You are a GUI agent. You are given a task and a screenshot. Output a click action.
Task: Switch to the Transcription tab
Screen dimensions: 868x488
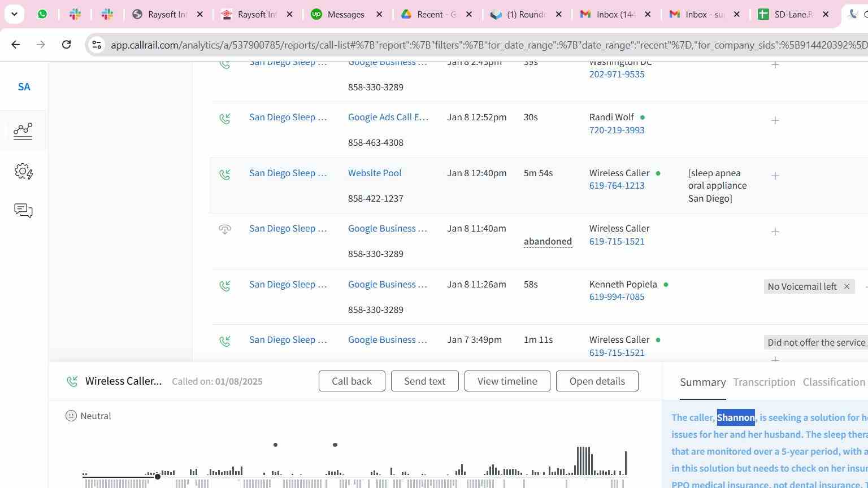764,382
